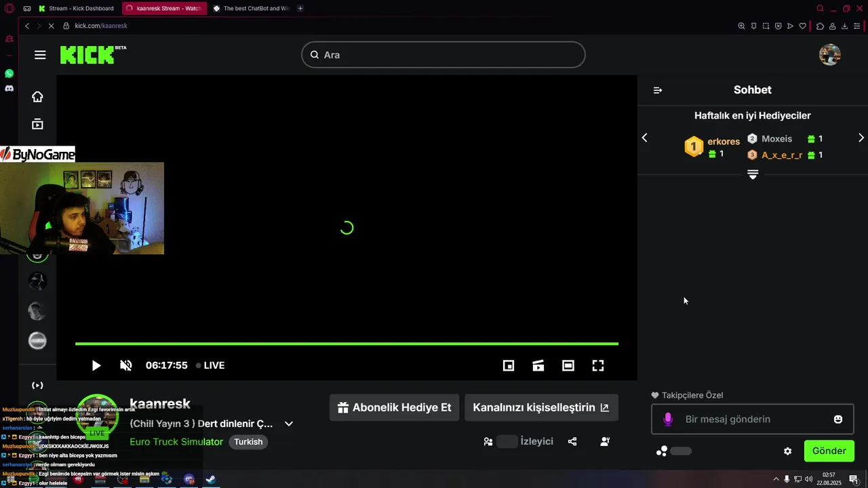Image resolution: width=868 pixels, height=488 pixels.
Task: Click the GX Corner gamepad icon
Action: tap(26, 8)
